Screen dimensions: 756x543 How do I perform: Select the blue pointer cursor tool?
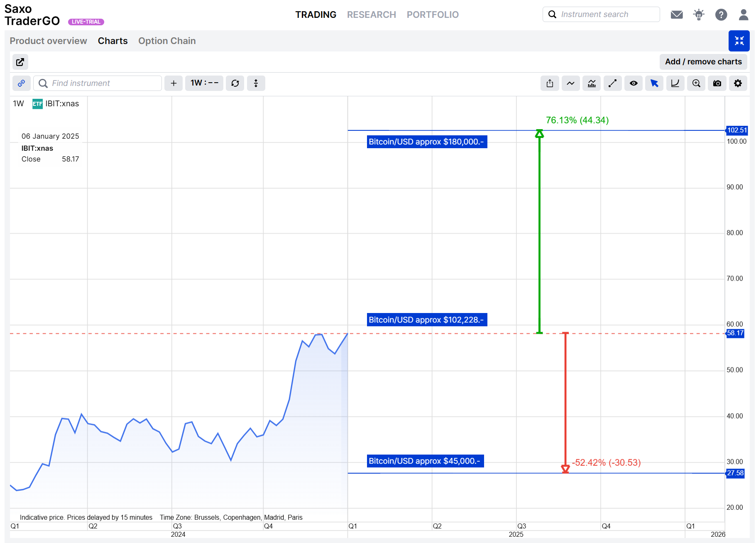654,83
